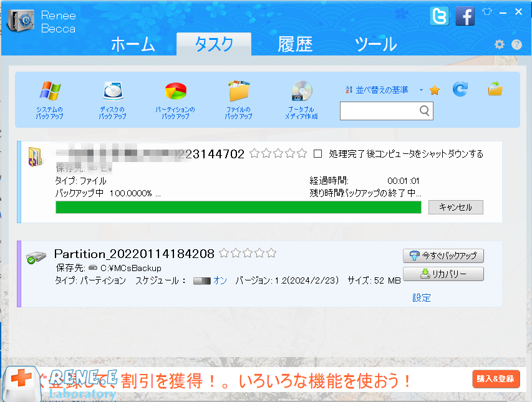
Task: Close the Renee Becca window
Action: click(518, 12)
